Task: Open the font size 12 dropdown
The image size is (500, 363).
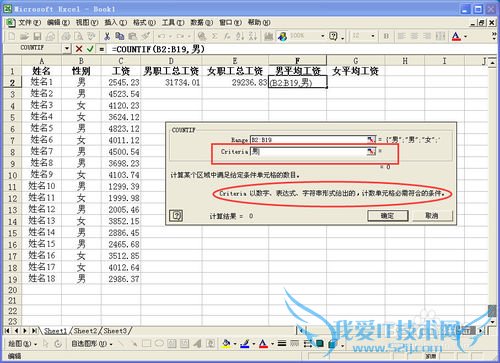Action: [x=373, y=36]
